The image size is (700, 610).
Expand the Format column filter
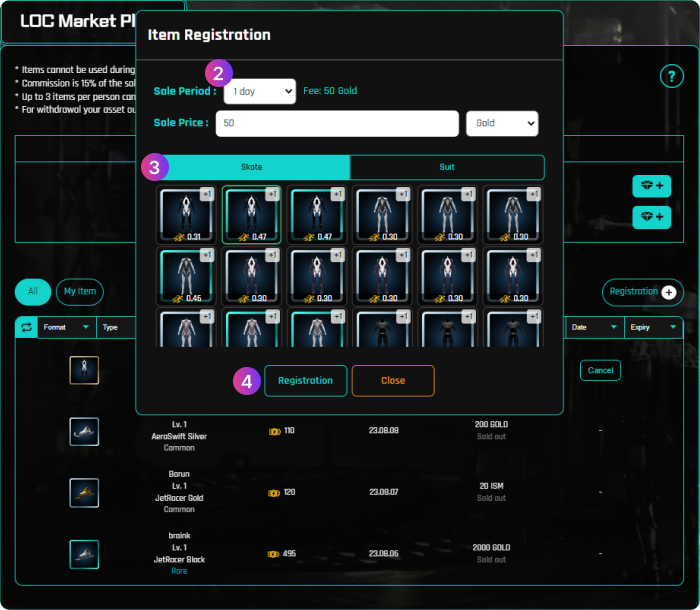coord(66,327)
